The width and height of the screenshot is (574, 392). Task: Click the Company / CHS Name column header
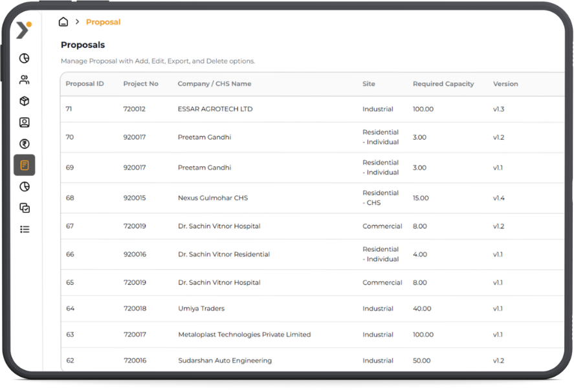click(214, 84)
